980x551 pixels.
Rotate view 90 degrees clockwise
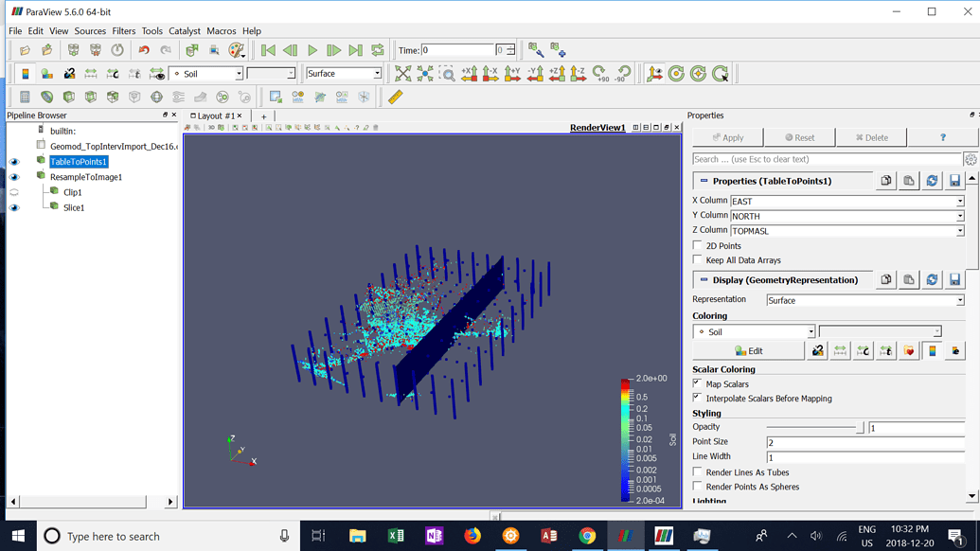click(600, 74)
